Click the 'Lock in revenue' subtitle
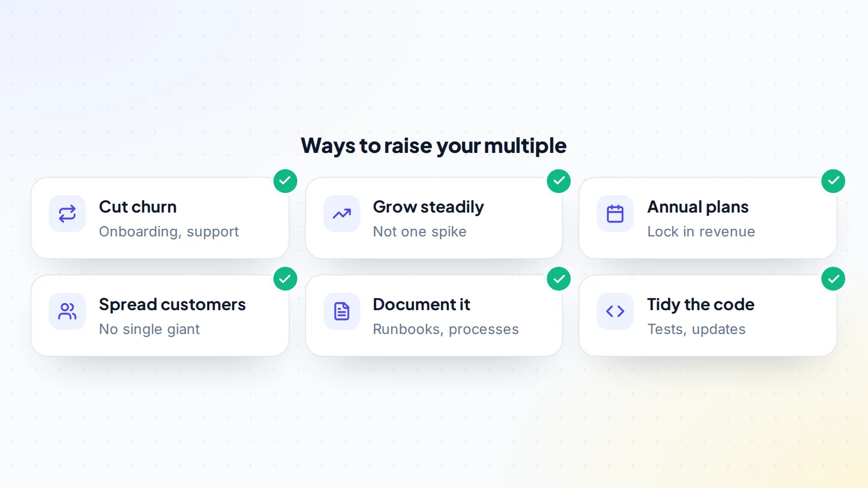868x488 pixels. 701,232
